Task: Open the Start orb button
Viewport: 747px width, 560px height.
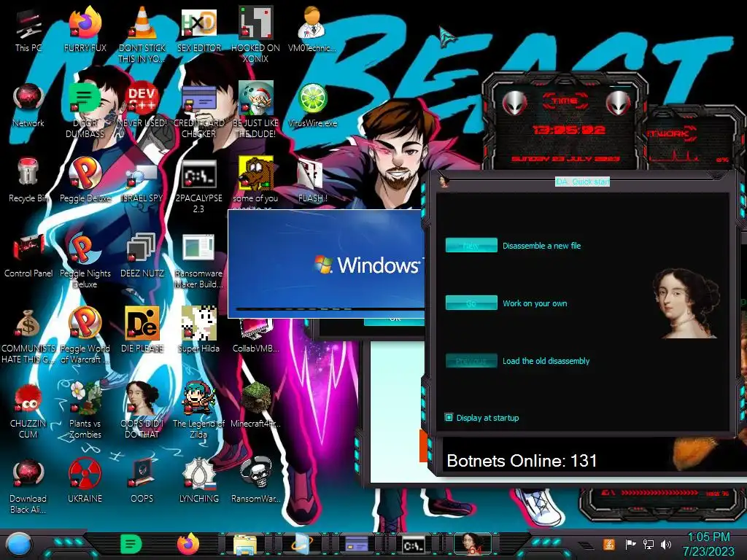Action: pyautogui.click(x=19, y=545)
